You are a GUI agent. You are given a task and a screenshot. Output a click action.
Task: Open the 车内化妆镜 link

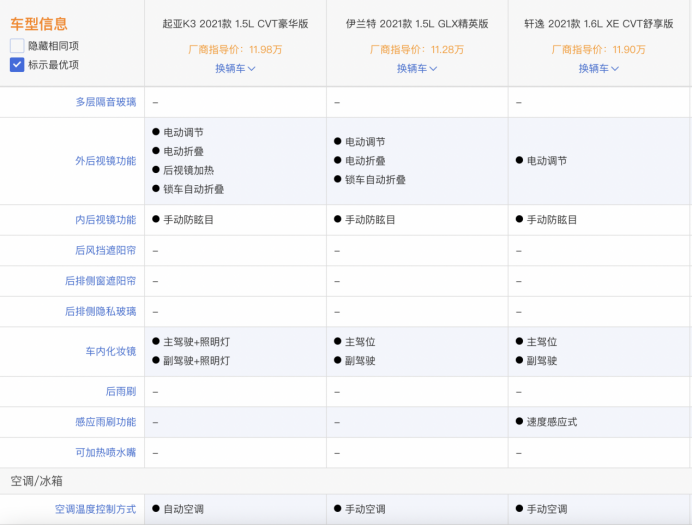point(111,351)
